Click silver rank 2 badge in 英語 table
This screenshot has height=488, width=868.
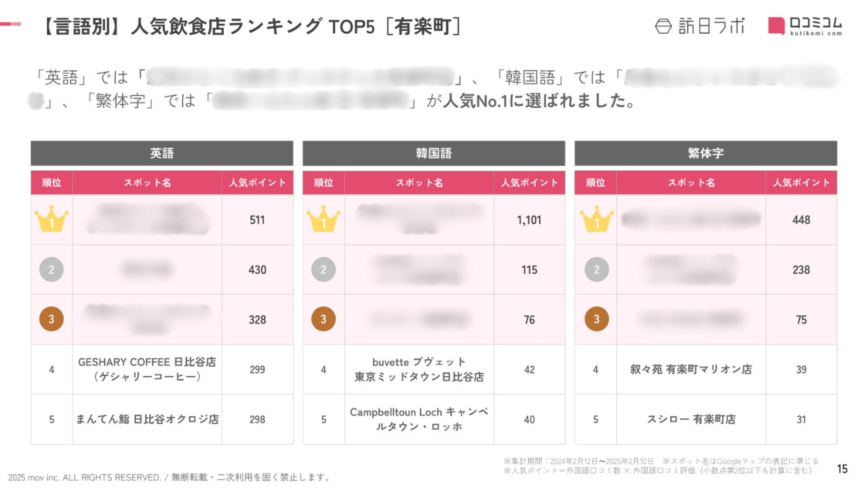pyautogui.click(x=52, y=270)
